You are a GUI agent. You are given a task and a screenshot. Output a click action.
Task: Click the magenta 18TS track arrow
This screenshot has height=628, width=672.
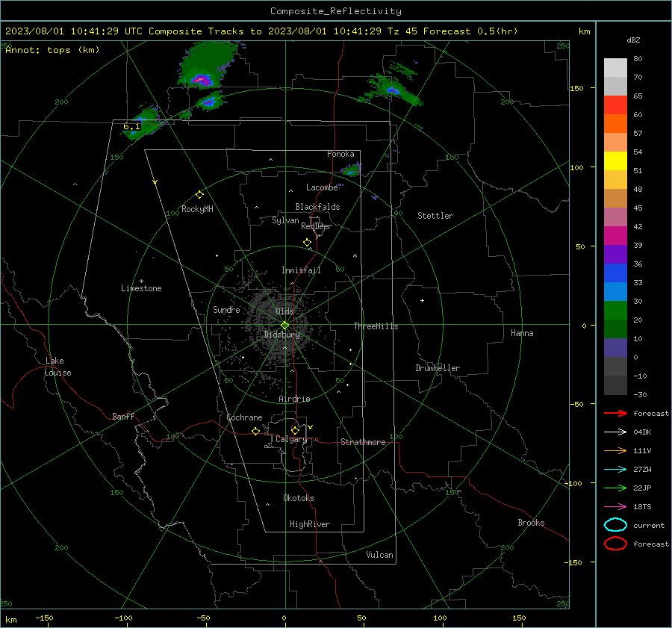pyautogui.click(x=615, y=507)
